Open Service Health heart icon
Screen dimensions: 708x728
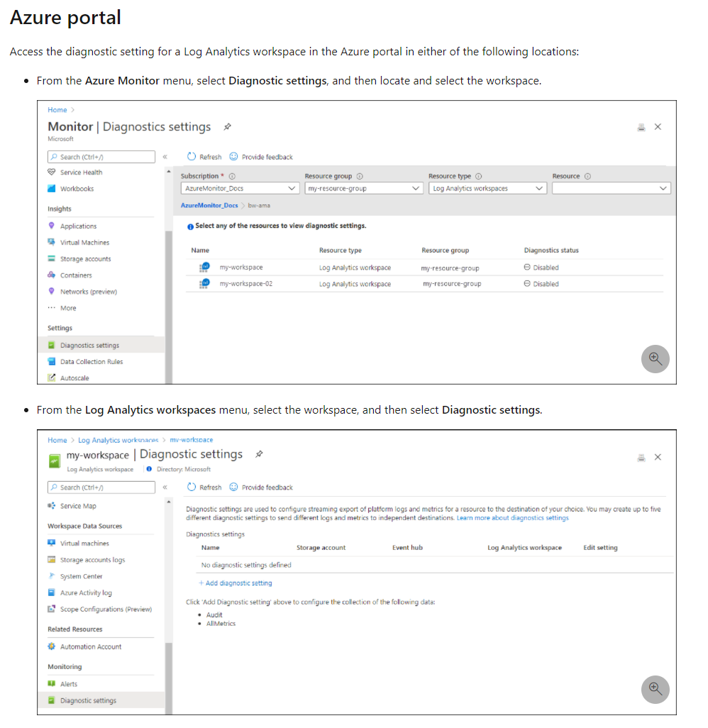click(52, 172)
